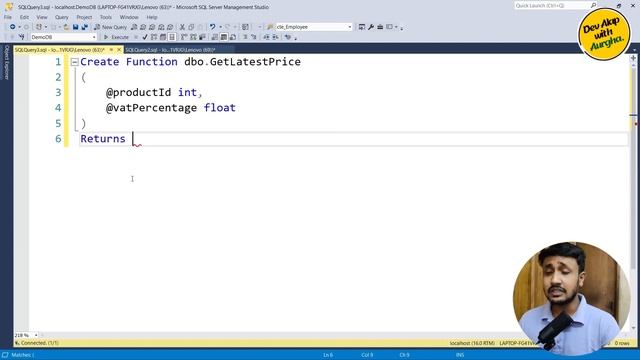Select Results to File icon
The height and width of the screenshot is (360, 640).
(233, 37)
